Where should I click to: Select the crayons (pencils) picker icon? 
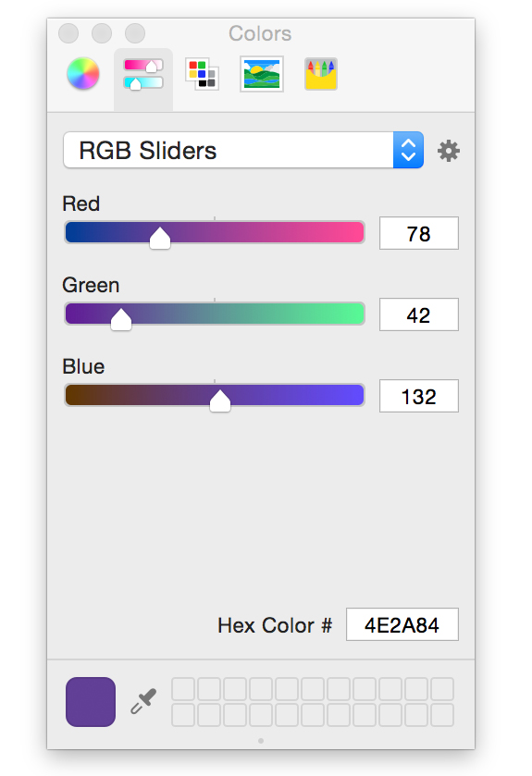[x=321, y=74]
